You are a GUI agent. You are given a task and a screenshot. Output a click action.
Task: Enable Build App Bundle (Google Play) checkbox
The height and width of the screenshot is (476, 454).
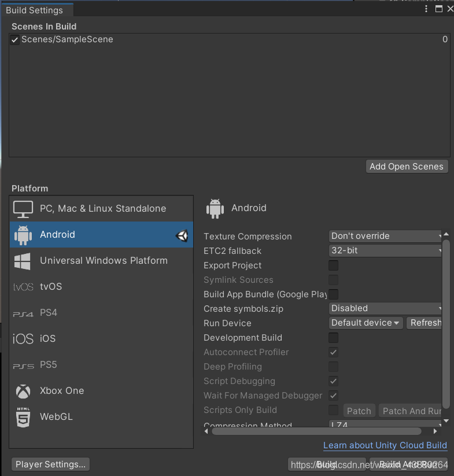pos(333,294)
